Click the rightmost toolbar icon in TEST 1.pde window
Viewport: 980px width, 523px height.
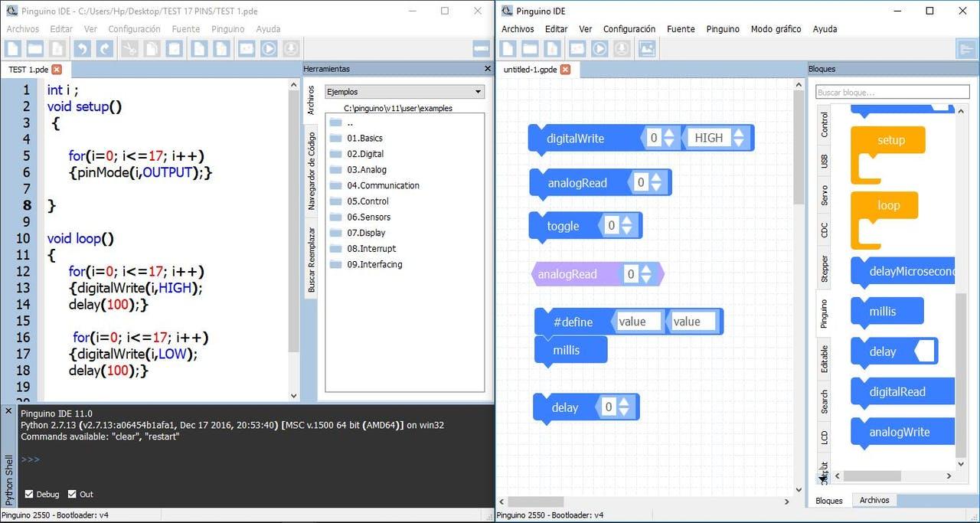tap(482, 48)
